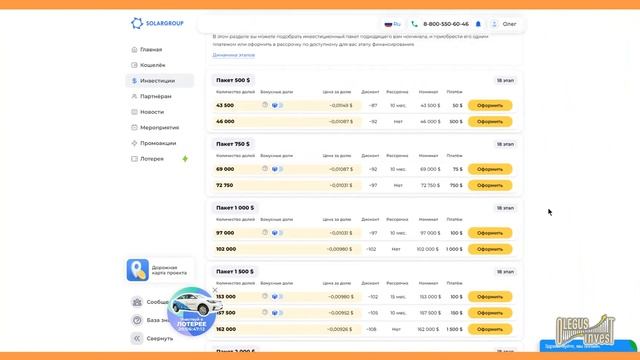Viewport: 640px width, 360px height.
Task: Call the 8-800-550-60-46 number link
Action: coord(446,24)
